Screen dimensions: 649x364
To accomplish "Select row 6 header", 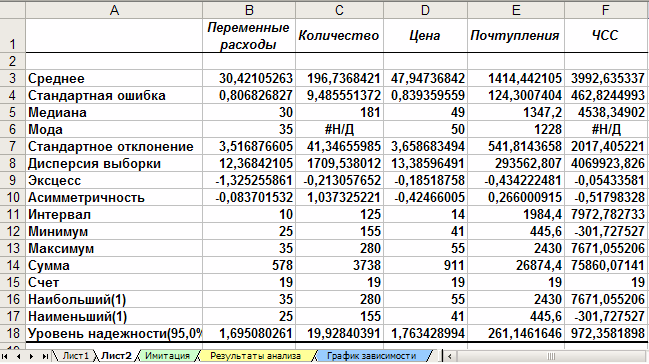I will click(12, 129).
